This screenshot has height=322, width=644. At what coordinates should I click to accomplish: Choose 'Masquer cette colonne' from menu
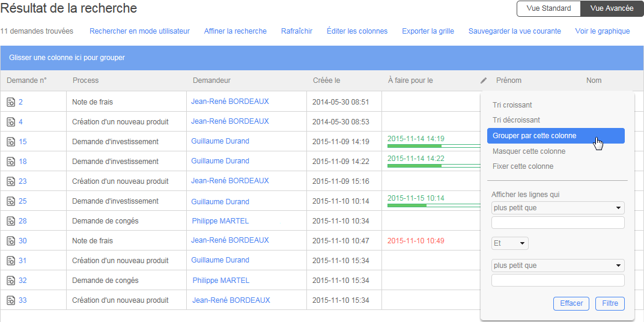tap(529, 151)
